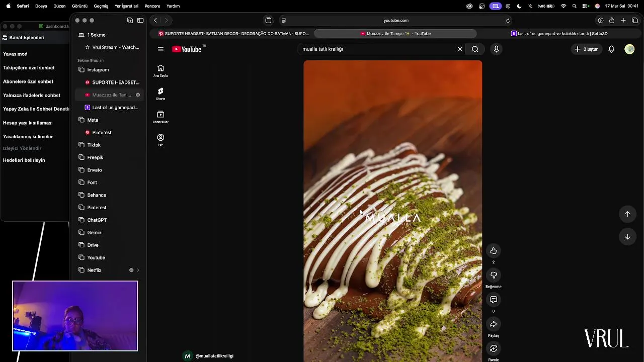Open the Dosya menu
The width and height of the screenshot is (644, 362).
pyautogui.click(x=41, y=6)
